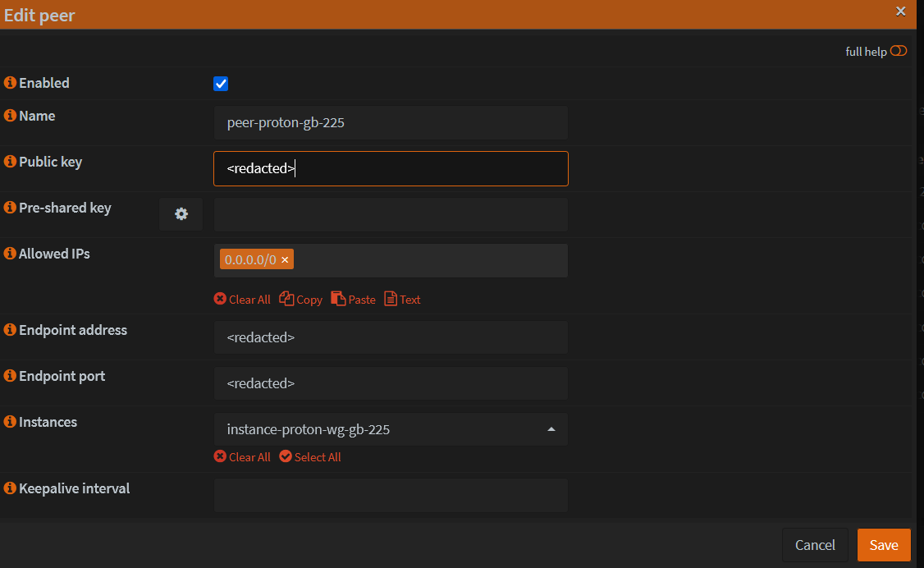Clear All selected Instances

pyautogui.click(x=242, y=456)
